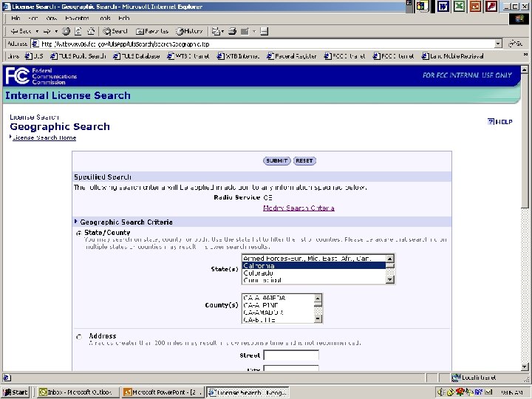532x399 pixels.
Task: Click the volume speaker tray icon
Action: point(441,392)
